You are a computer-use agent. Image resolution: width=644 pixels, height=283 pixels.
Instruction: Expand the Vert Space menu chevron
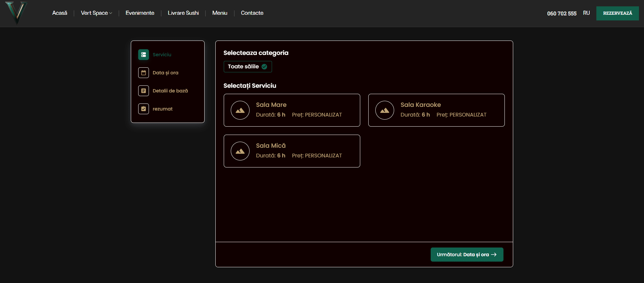tap(111, 13)
